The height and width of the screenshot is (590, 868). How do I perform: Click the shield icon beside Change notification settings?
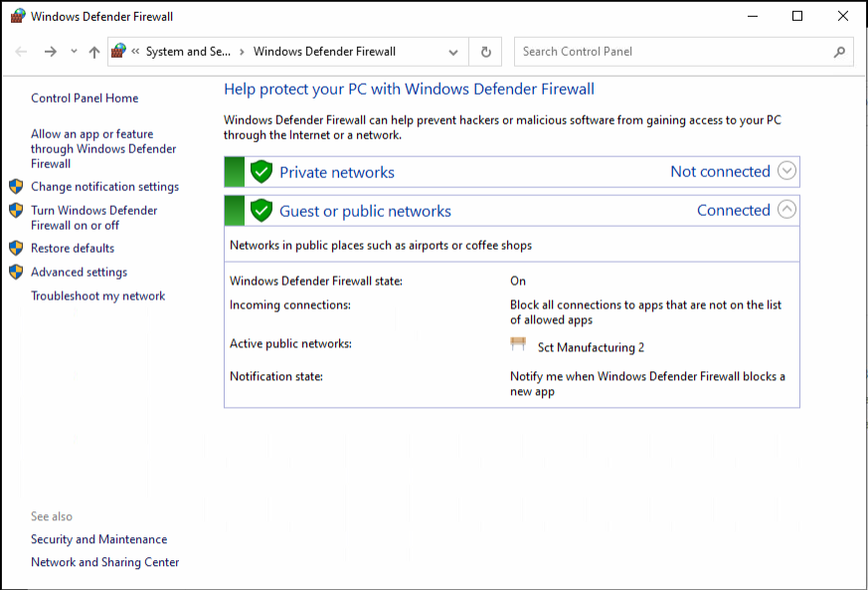[x=16, y=186]
